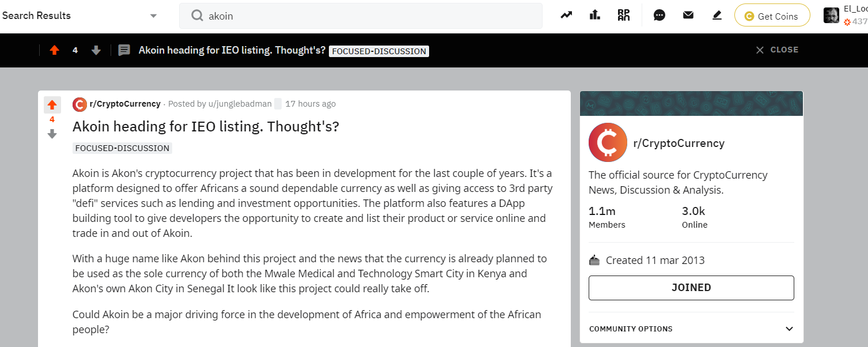The image size is (868, 347).
Task: Click the r/CryptoCurrency logo in sidebar
Action: pyautogui.click(x=608, y=142)
